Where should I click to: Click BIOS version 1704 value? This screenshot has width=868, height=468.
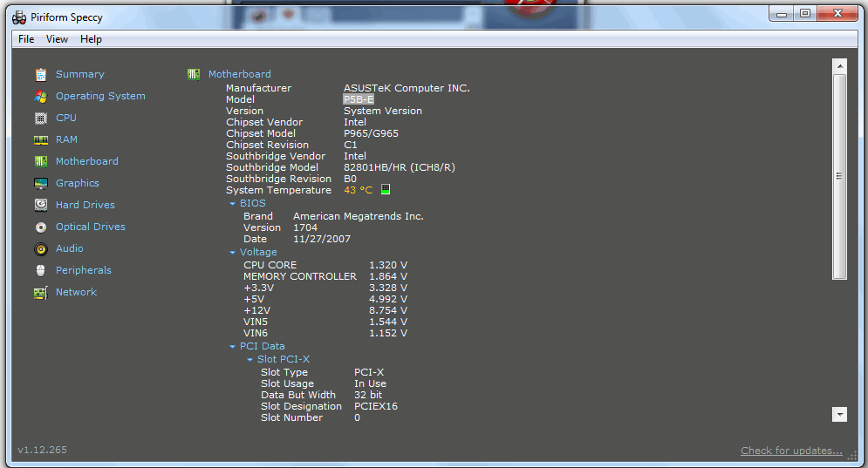305,227
